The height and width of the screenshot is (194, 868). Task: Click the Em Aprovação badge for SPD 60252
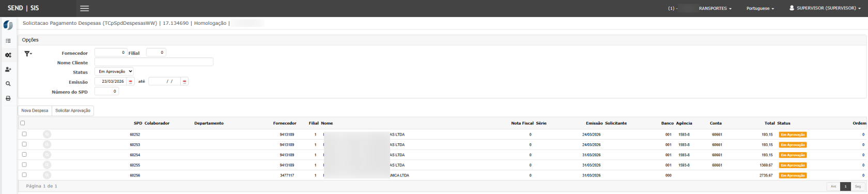[793, 135]
